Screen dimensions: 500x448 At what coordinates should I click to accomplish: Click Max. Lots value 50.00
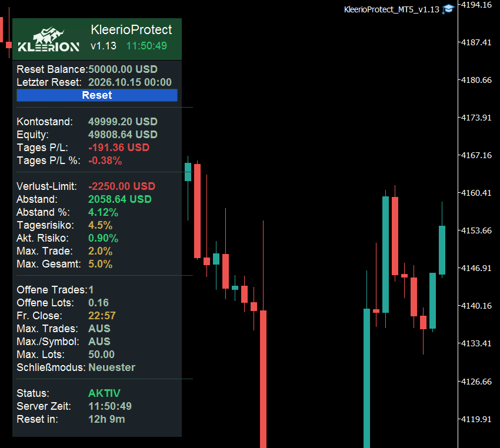(x=101, y=355)
